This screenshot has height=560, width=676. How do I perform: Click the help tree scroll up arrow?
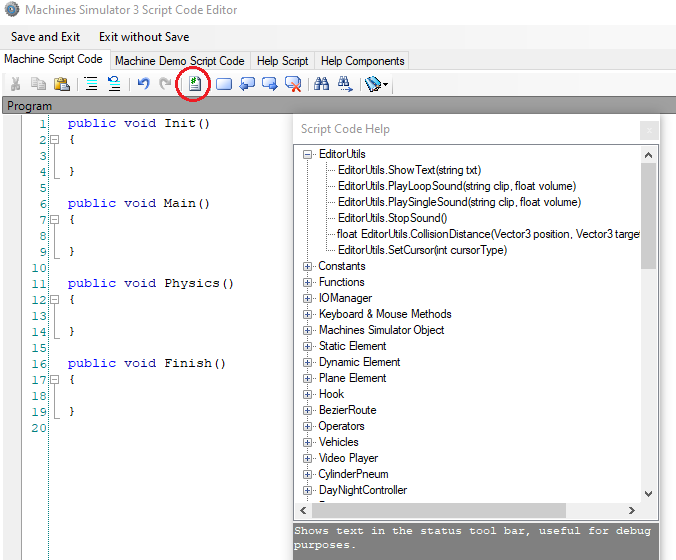[648, 155]
